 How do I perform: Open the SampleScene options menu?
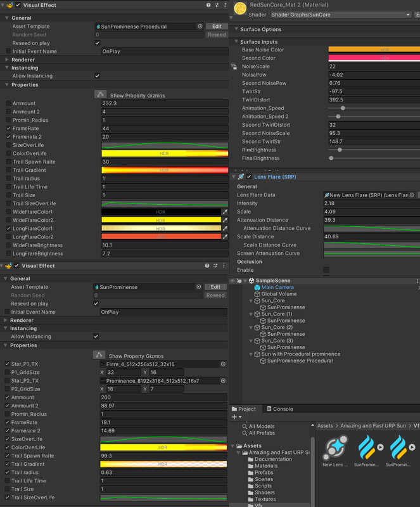(x=417, y=281)
